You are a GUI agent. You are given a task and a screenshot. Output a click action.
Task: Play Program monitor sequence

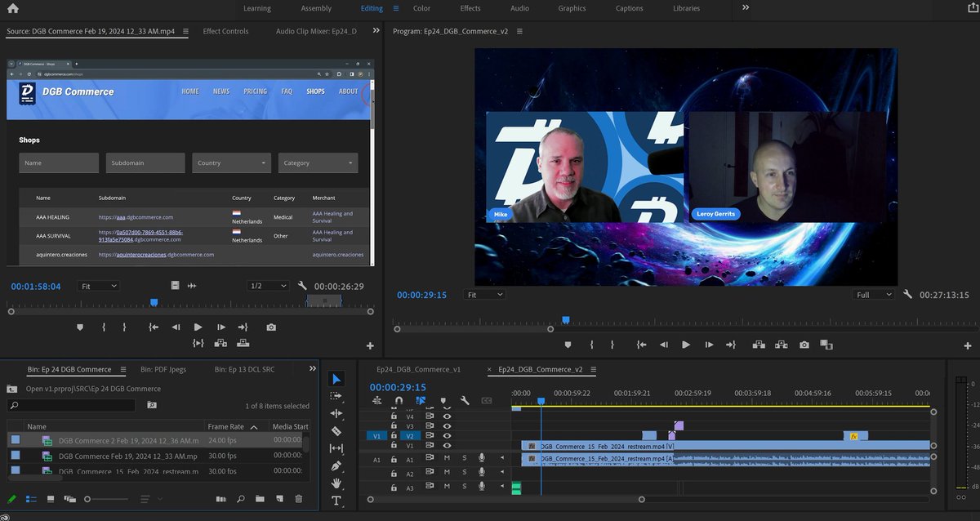686,345
